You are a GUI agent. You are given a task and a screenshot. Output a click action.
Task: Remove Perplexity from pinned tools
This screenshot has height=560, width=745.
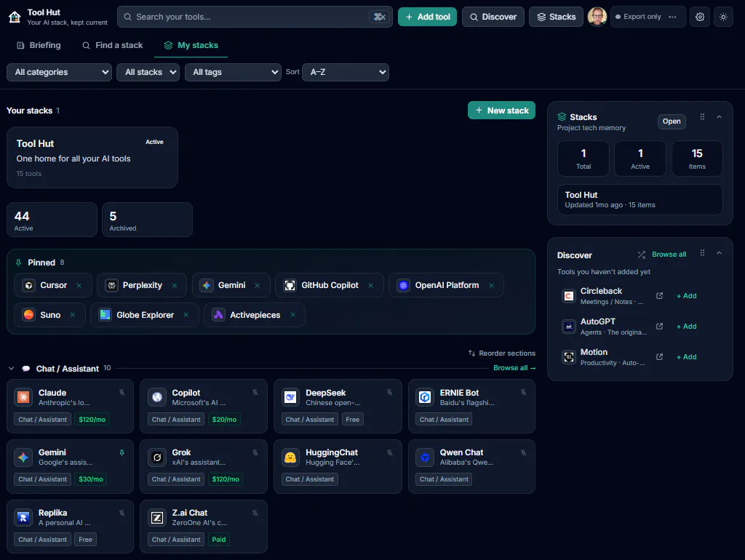point(175,286)
